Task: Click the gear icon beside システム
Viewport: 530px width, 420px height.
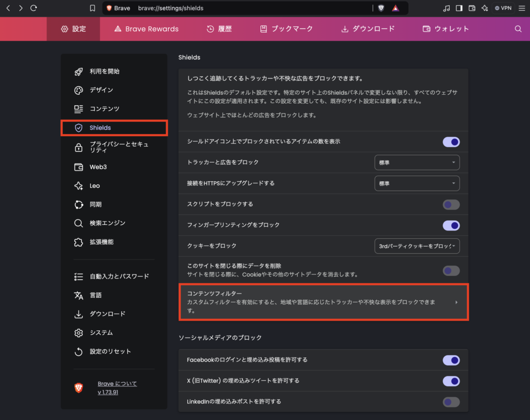Action: tap(79, 333)
